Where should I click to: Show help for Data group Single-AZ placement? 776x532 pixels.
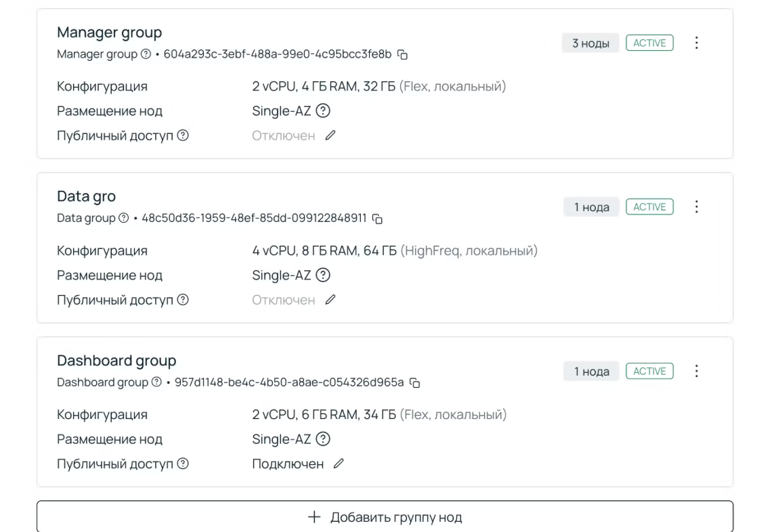point(323,275)
